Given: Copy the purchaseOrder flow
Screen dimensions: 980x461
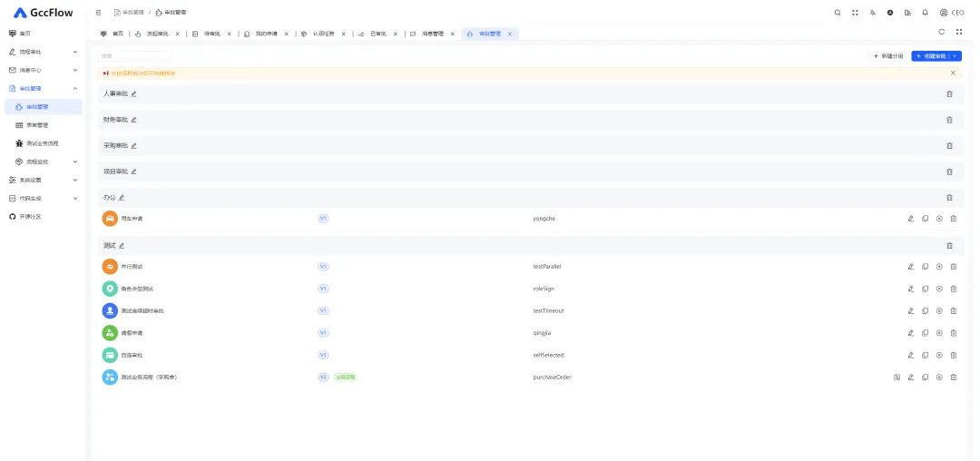Looking at the screenshot, I should (925, 377).
